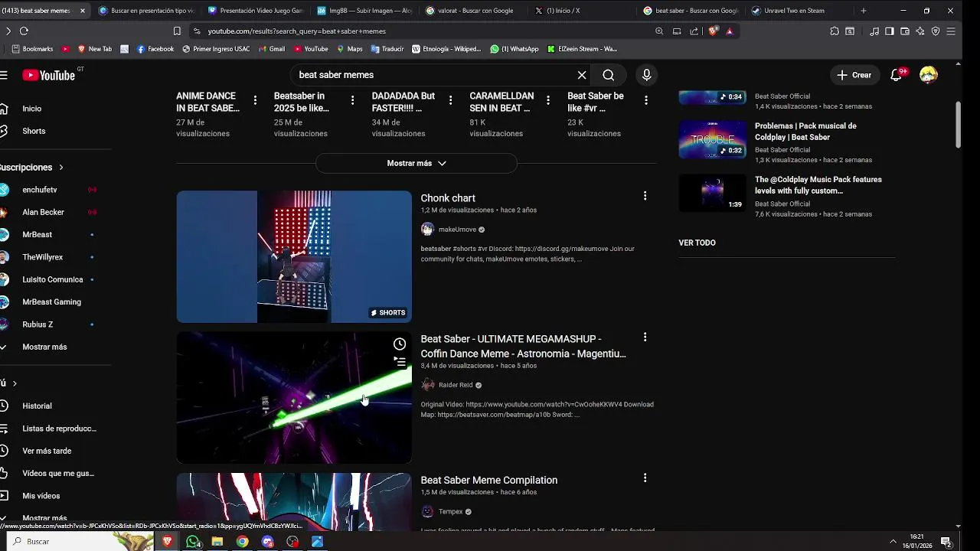
Task: Start voice search with the microphone
Action: pyautogui.click(x=646, y=75)
